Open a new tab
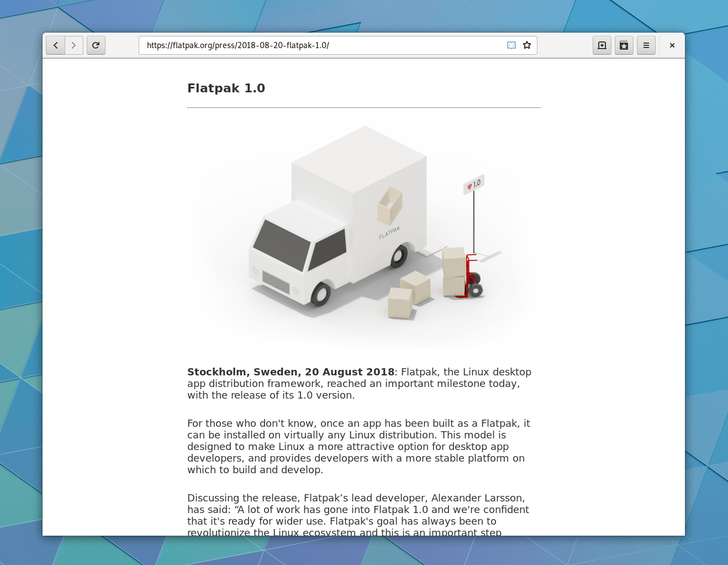Viewport: 728px width, 565px height. click(602, 45)
